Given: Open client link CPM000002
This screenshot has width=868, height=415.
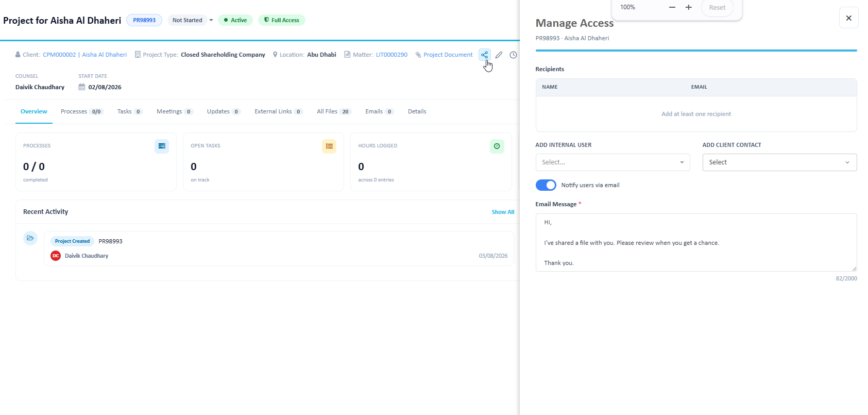Looking at the screenshot, I should coord(59,55).
